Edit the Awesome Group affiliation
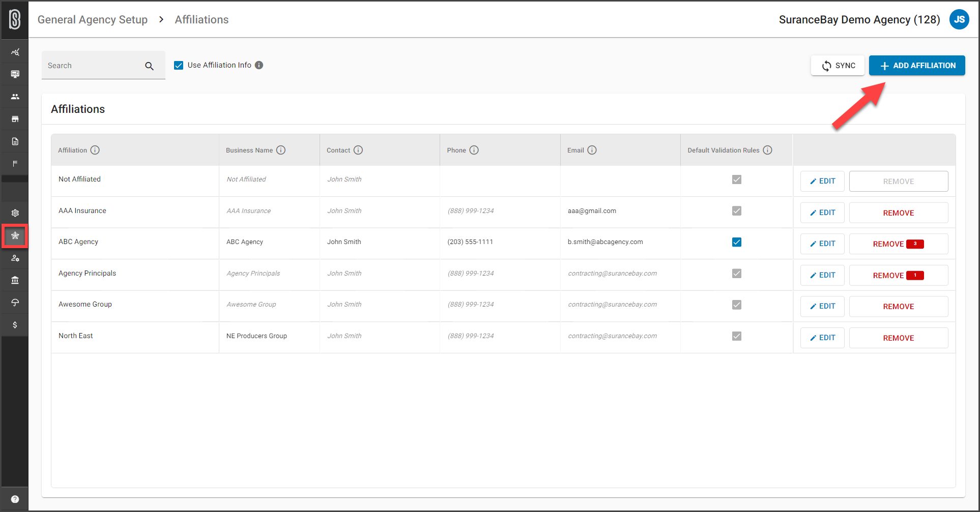The image size is (980, 512). coord(822,306)
